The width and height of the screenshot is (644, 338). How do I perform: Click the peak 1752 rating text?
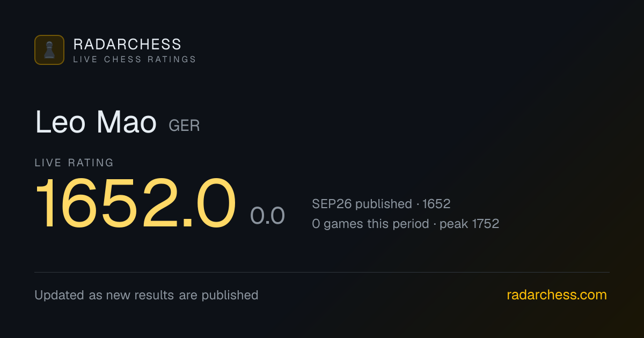pyautogui.click(x=470, y=224)
